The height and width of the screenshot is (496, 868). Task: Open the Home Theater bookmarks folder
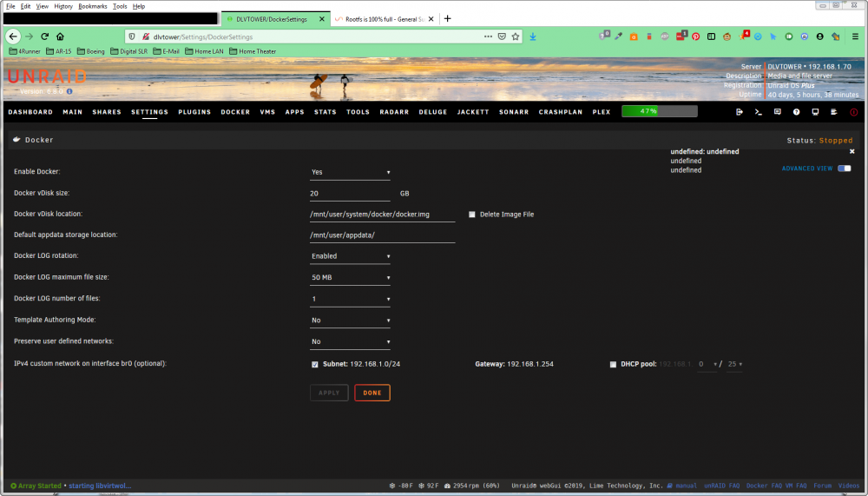253,51
